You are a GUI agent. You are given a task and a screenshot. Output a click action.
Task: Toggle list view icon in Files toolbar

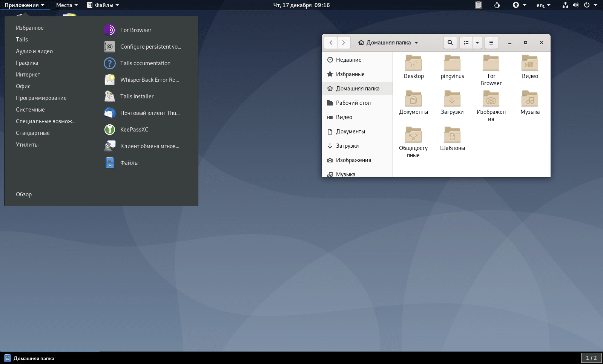coord(466,43)
